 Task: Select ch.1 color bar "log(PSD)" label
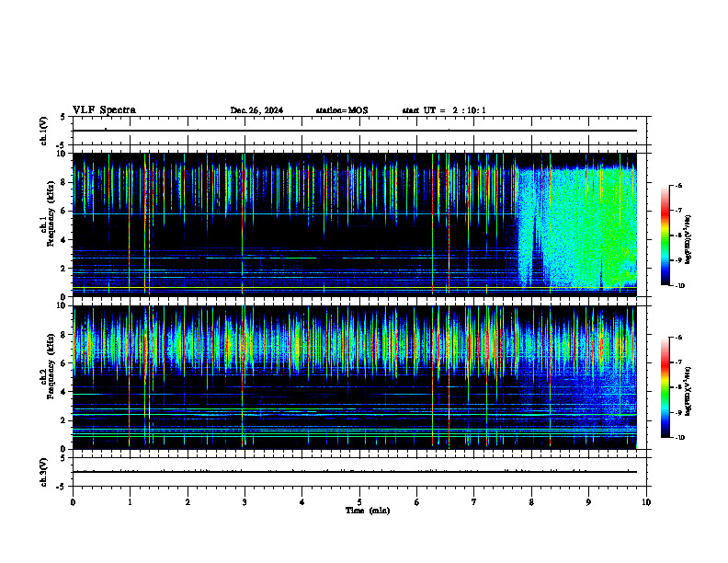click(688, 240)
